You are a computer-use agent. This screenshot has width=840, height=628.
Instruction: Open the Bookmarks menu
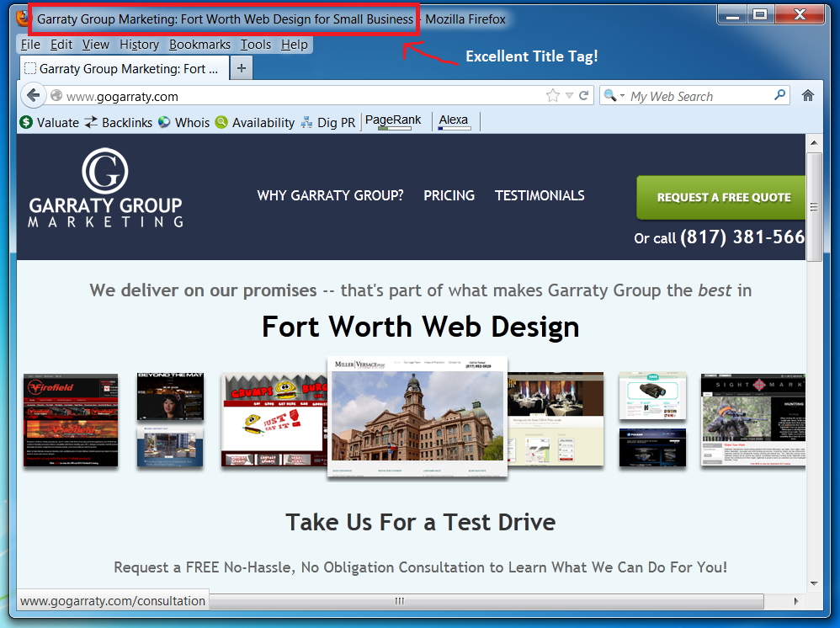(x=199, y=45)
